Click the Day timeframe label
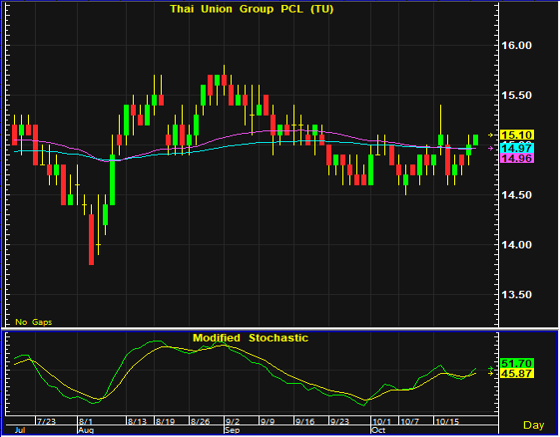Screen dimensions: 560x437 pos(534,425)
